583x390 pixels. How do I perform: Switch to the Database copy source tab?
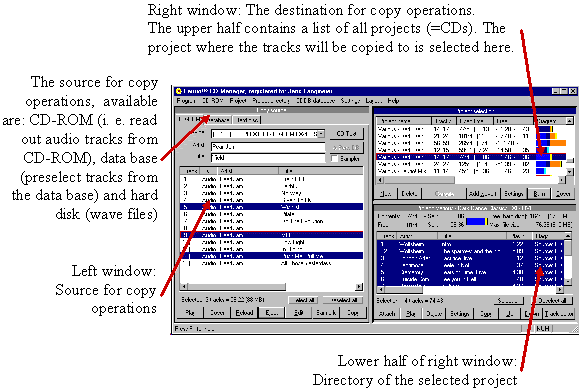(x=218, y=120)
